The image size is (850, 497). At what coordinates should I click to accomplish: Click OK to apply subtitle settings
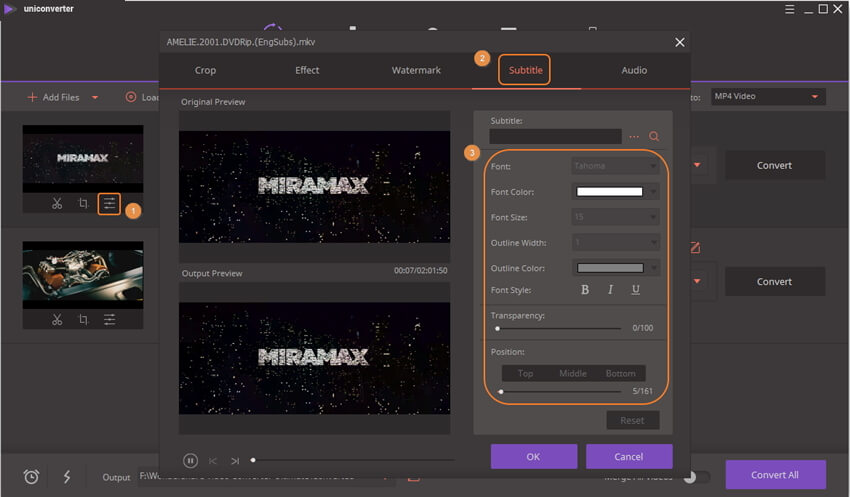533,456
